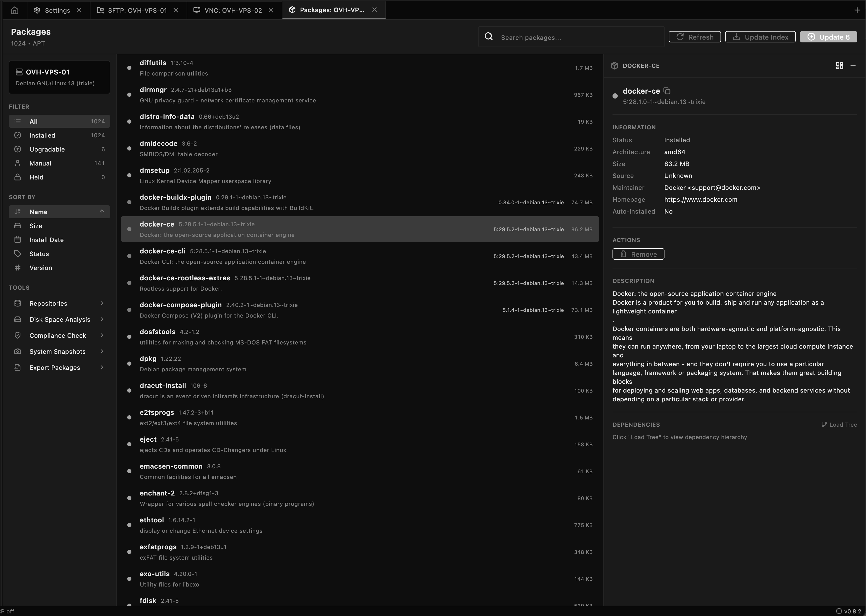Click the search magnifier icon
This screenshot has width=866, height=616.
click(x=489, y=36)
